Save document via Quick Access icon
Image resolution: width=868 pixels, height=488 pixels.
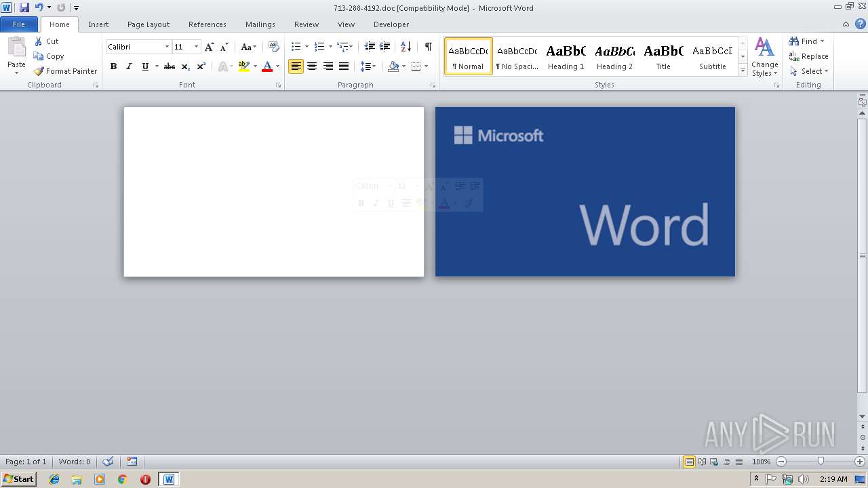click(x=24, y=7)
